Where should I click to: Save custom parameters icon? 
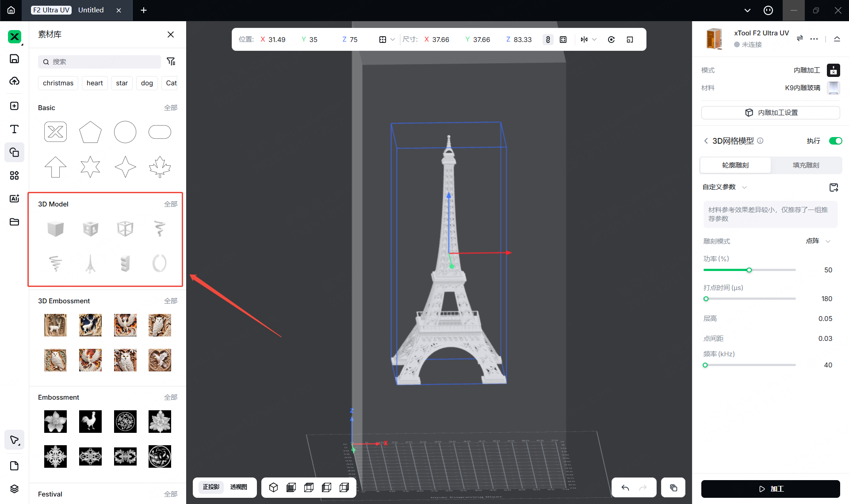pos(834,187)
